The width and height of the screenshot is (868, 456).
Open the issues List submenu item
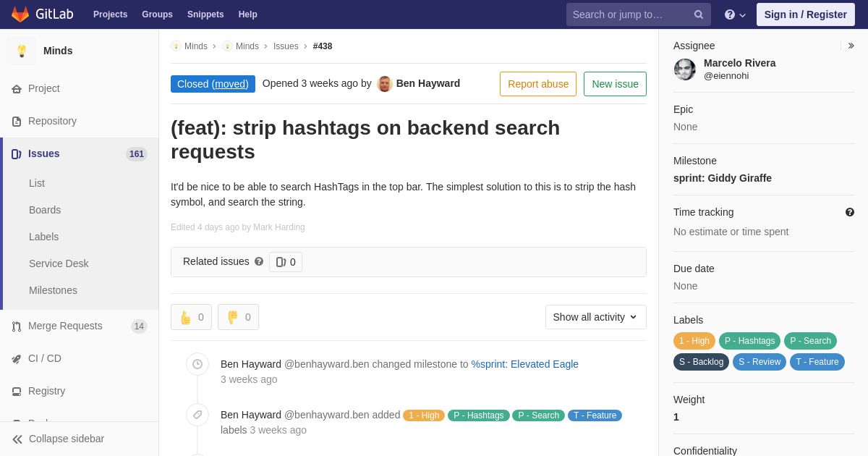37,183
